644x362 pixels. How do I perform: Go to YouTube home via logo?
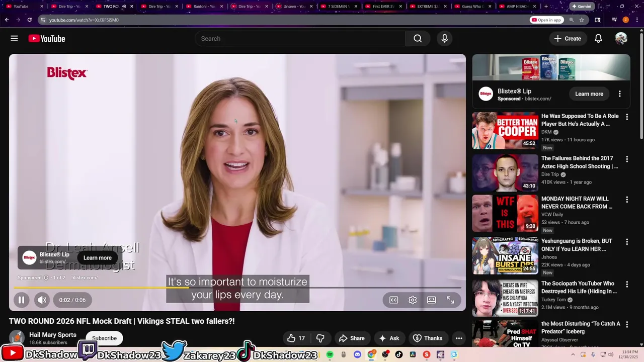coord(47,39)
